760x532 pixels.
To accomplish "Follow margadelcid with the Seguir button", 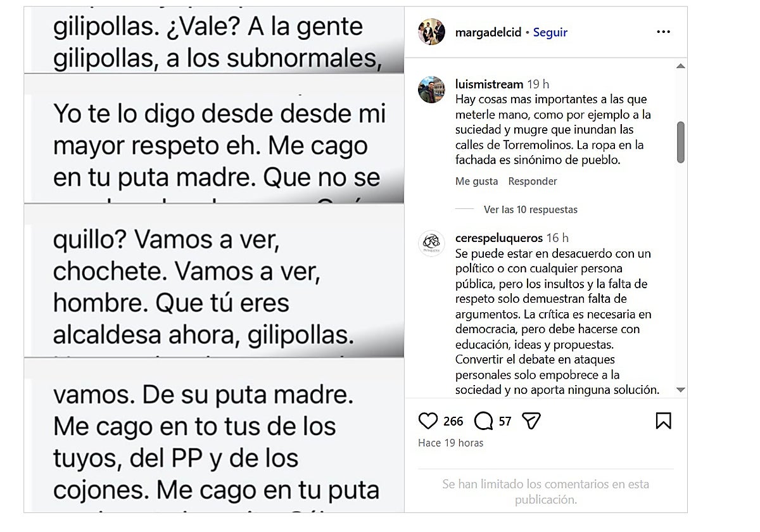I will [x=550, y=32].
